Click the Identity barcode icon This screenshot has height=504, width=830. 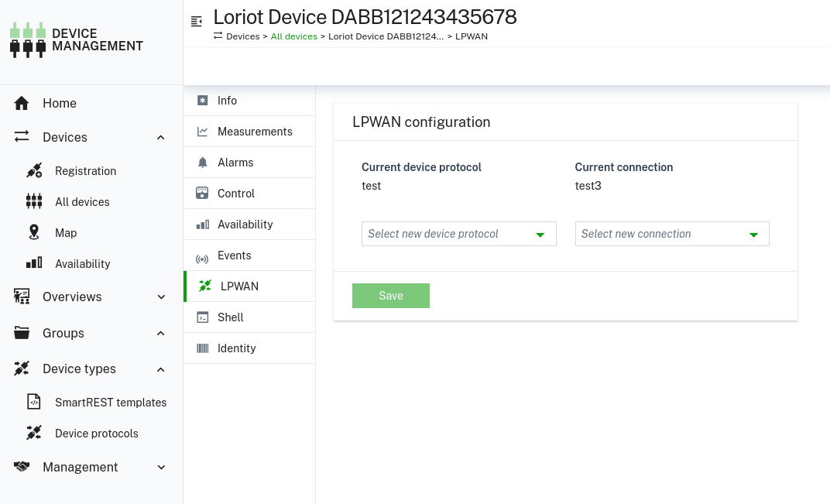(x=202, y=348)
